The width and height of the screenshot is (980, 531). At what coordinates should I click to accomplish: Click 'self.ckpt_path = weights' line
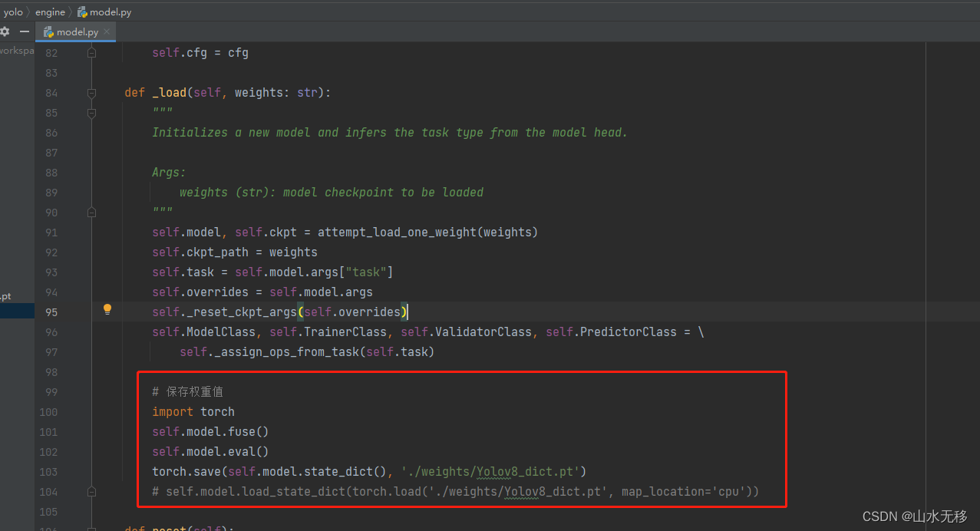point(234,252)
